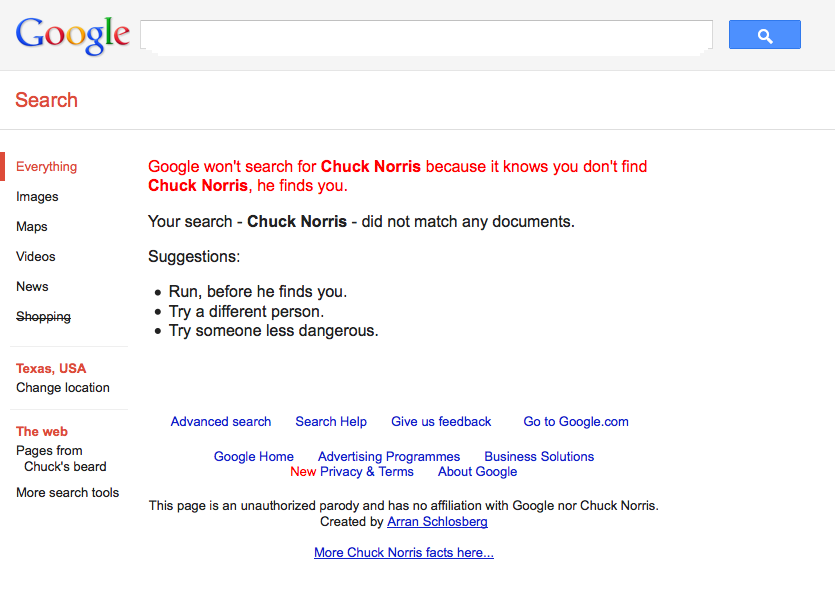835x591 pixels.
Task: Click the blue magnifier search button
Action: tap(764, 35)
